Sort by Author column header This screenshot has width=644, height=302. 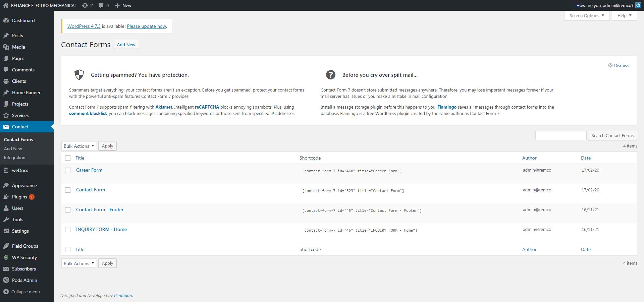pos(529,158)
